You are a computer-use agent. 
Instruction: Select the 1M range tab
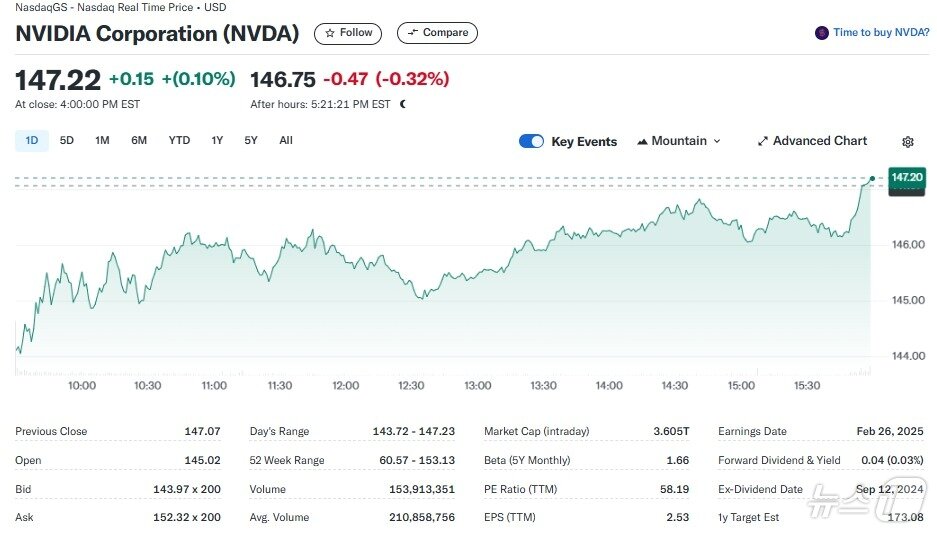click(x=102, y=141)
